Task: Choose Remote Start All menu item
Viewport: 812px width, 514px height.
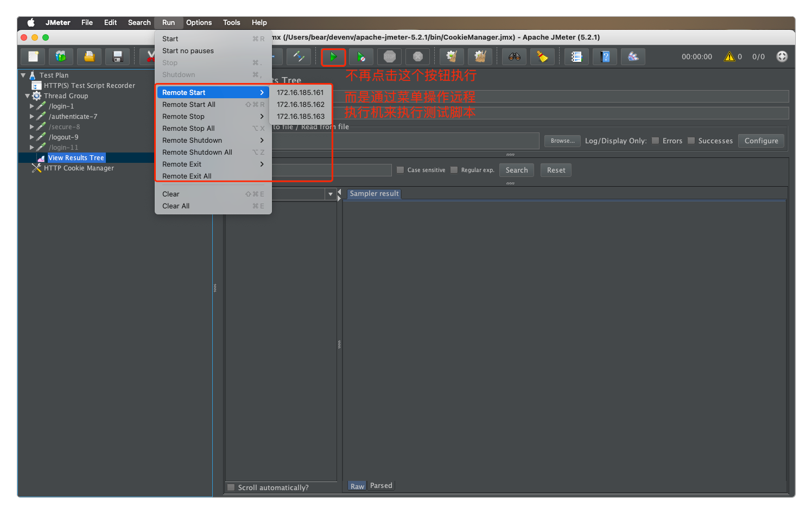Action: point(213,105)
